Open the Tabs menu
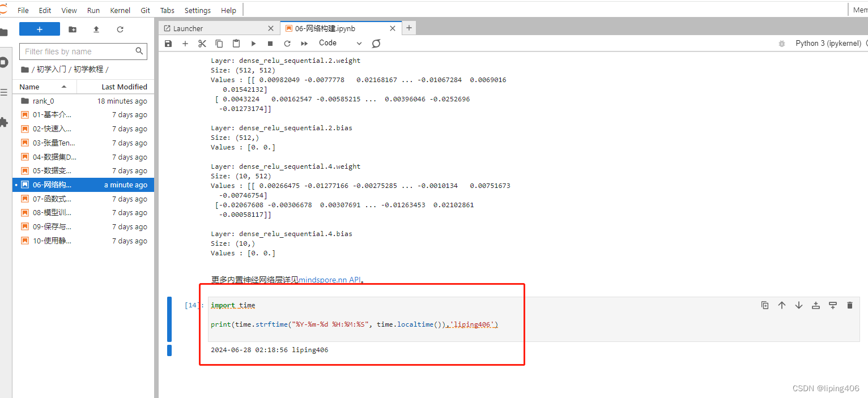This screenshot has height=398, width=868. (167, 10)
